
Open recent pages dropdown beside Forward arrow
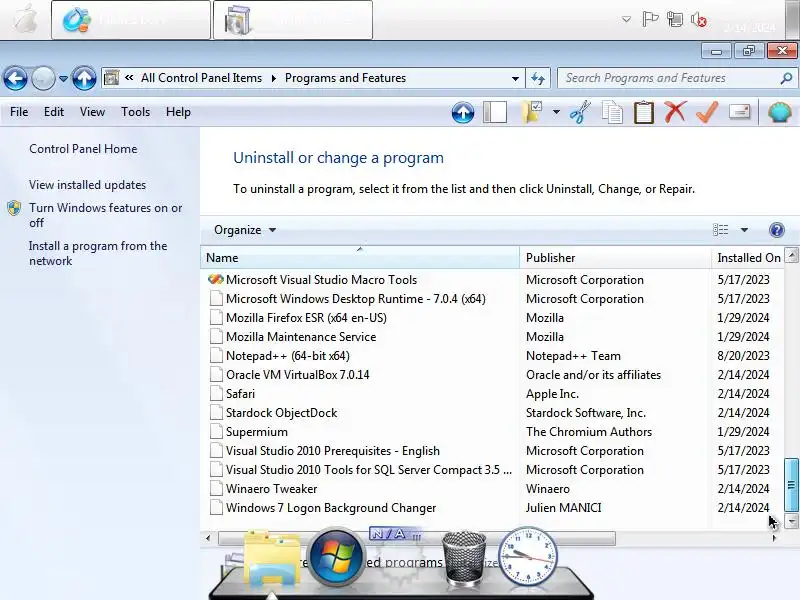point(63,79)
